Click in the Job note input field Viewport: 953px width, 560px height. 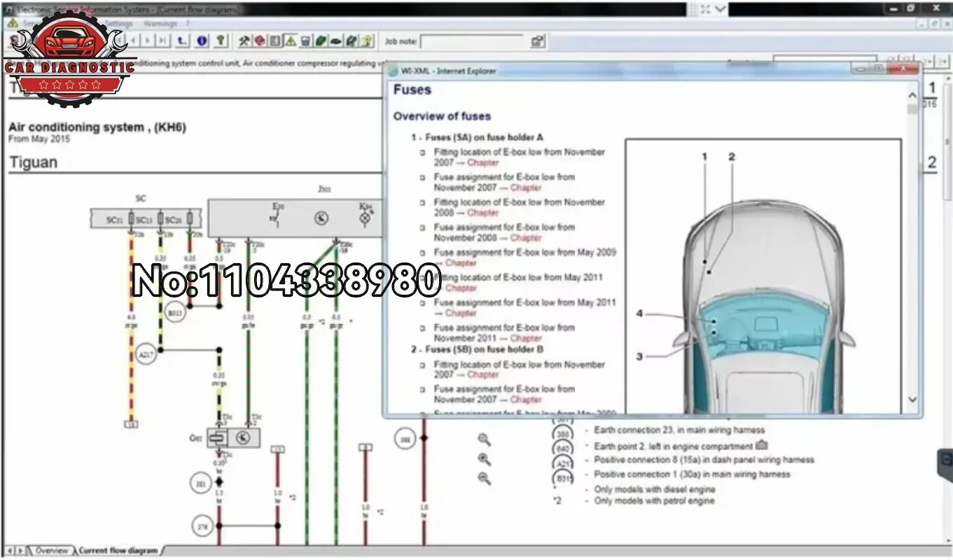point(472,41)
